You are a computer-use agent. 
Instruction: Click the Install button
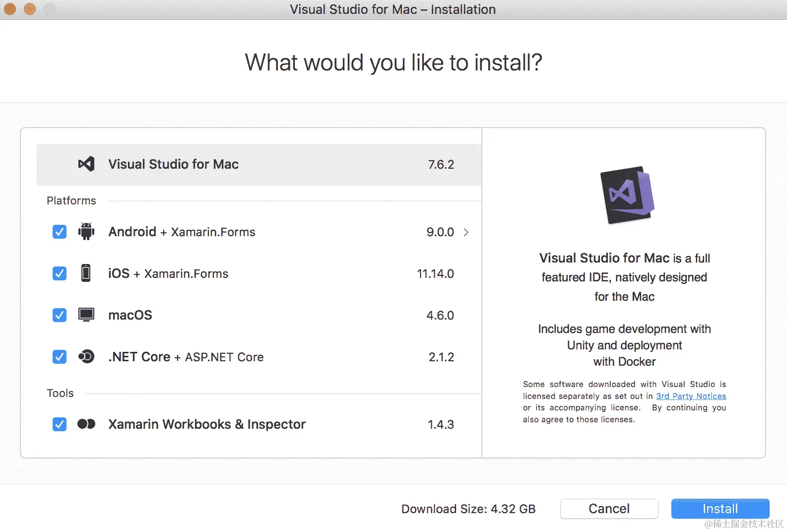pyautogui.click(x=720, y=509)
